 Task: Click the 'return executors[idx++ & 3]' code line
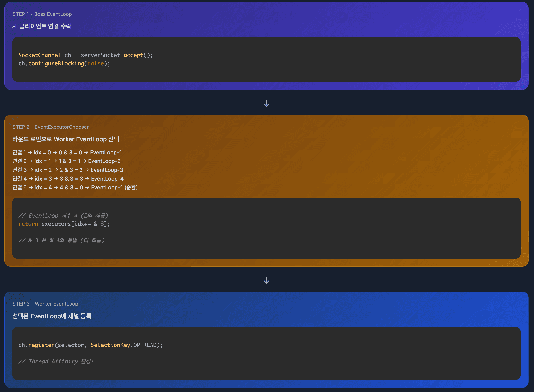(x=64, y=224)
